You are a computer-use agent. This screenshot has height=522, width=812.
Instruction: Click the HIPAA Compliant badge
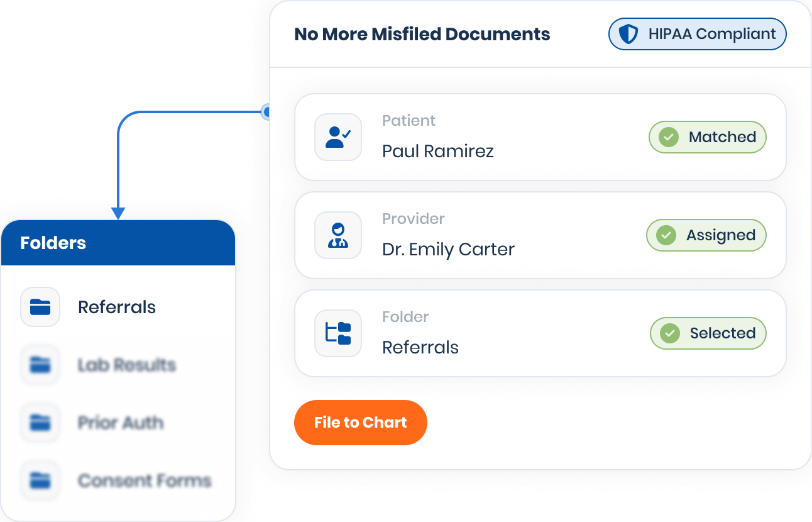[698, 34]
